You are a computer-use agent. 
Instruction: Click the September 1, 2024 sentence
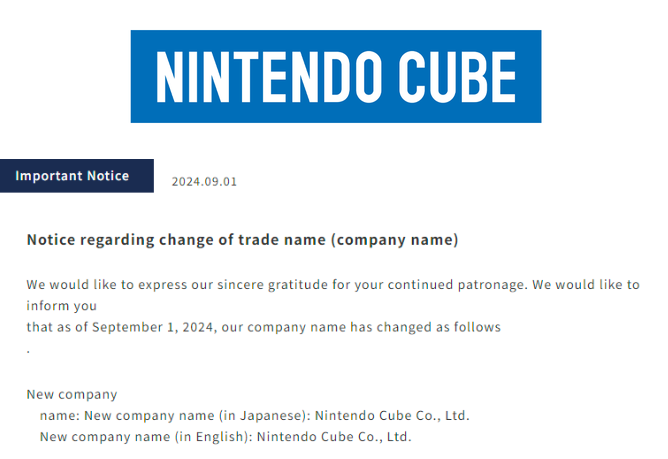[264, 327]
